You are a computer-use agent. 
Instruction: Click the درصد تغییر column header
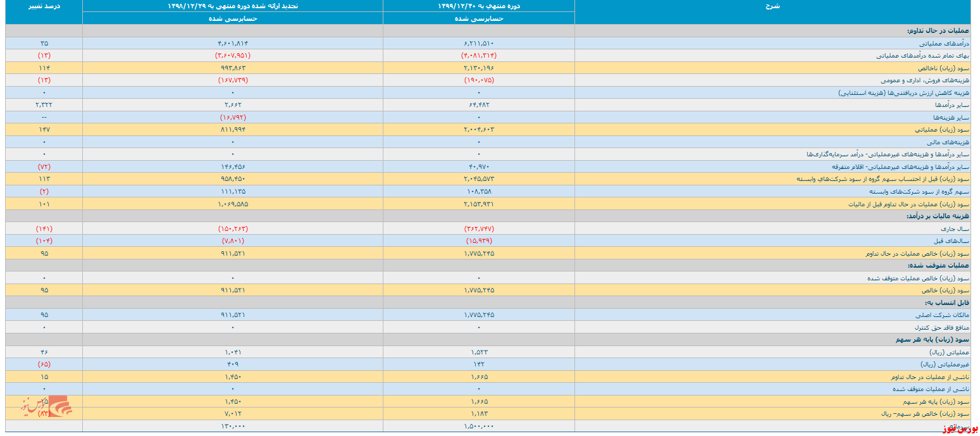[x=44, y=6]
